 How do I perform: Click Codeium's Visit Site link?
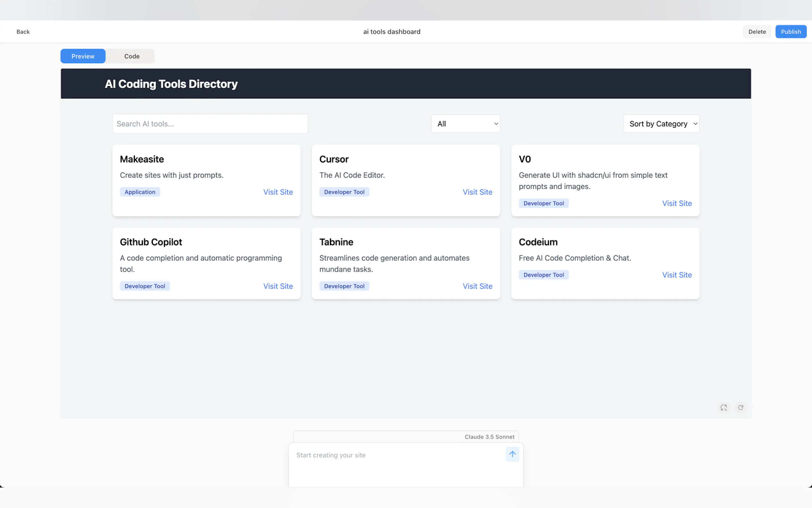click(676, 275)
